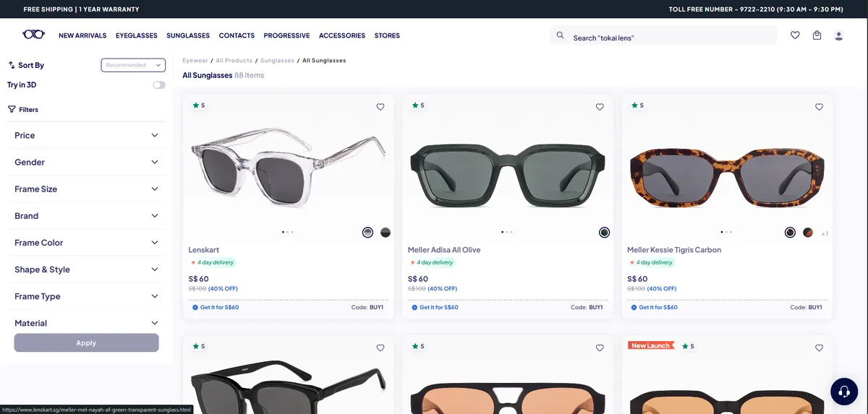Open the PROGRESSIVE menu
The height and width of the screenshot is (414, 868).
point(286,35)
